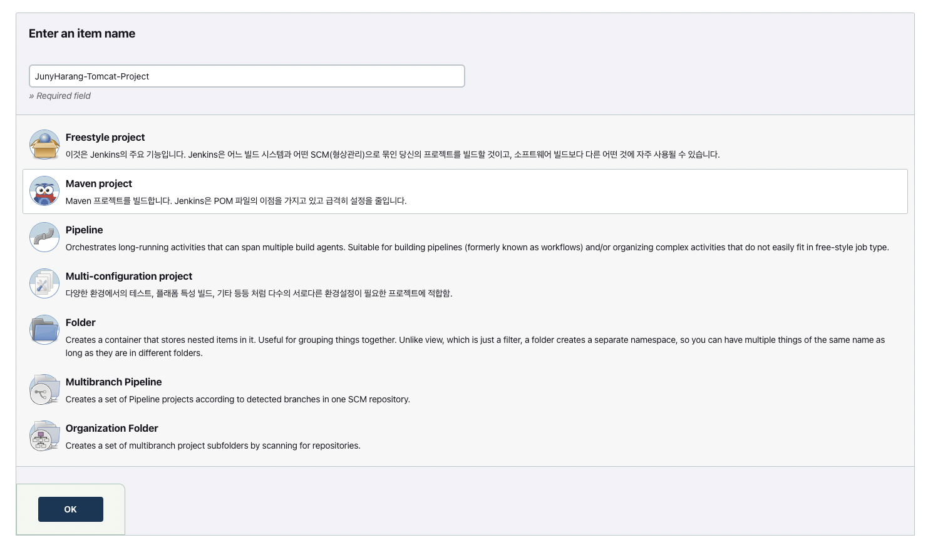The height and width of the screenshot is (560, 938).
Task: Click the Multibranch Pipeline SCM repository description
Action: pyautogui.click(x=238, y=399)
